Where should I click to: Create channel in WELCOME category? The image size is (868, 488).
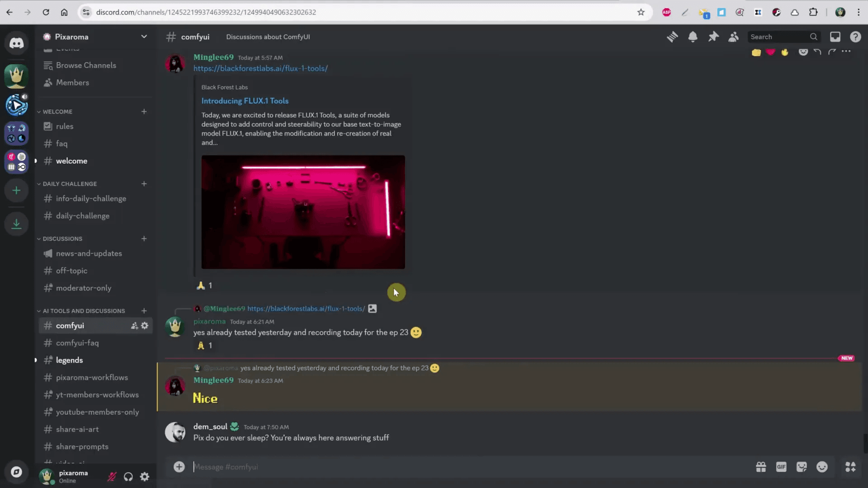144,112
